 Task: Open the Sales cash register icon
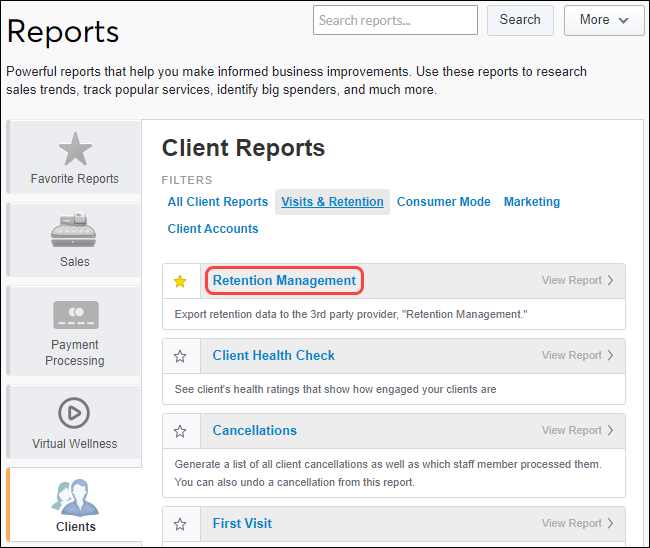pyautogui.click(x=74, y=230)
